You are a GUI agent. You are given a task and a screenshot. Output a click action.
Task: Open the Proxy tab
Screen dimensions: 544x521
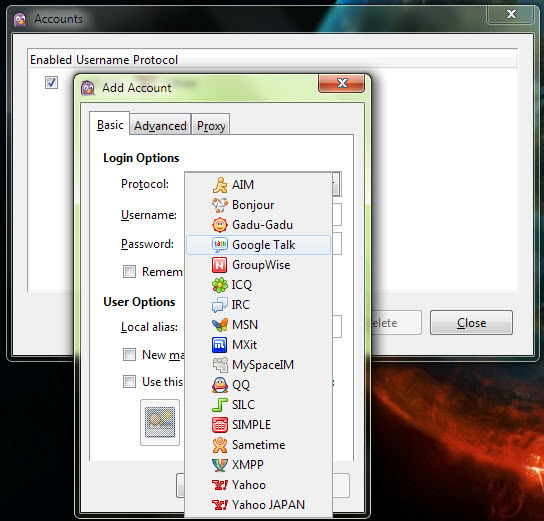(x=211, y=126)
